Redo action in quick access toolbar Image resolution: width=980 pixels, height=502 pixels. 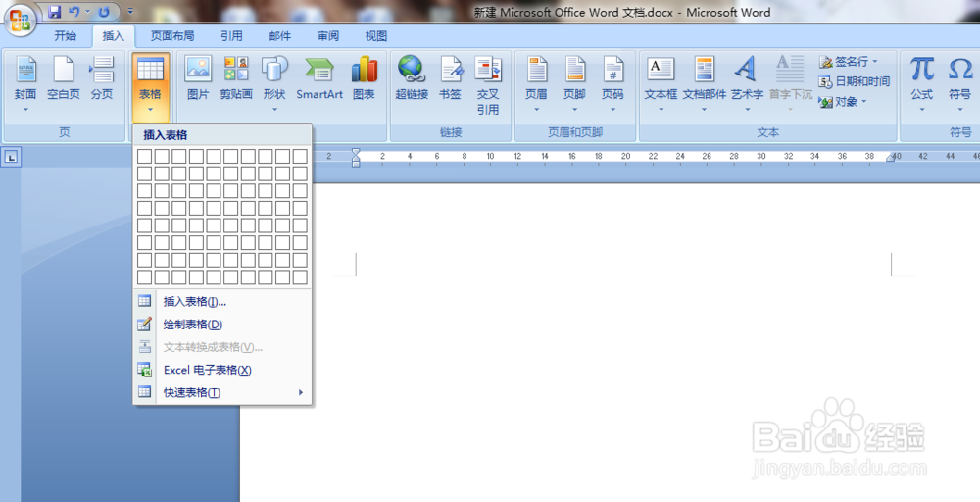(104, 11)
